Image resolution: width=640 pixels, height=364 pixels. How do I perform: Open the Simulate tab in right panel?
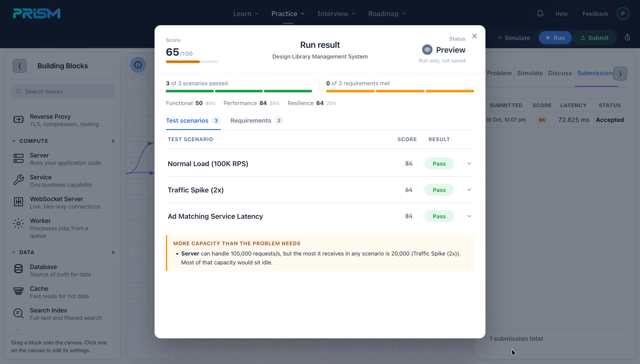click(530, 73)
